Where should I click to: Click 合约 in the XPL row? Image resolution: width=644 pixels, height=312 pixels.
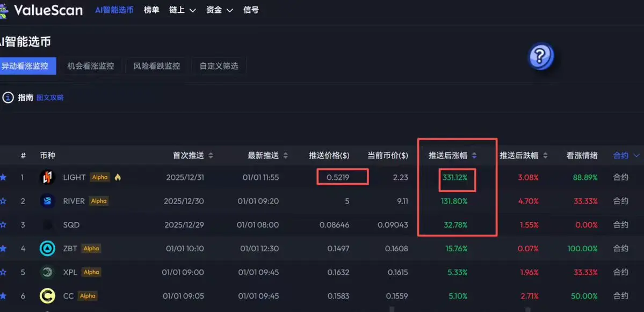click(620, 272)
